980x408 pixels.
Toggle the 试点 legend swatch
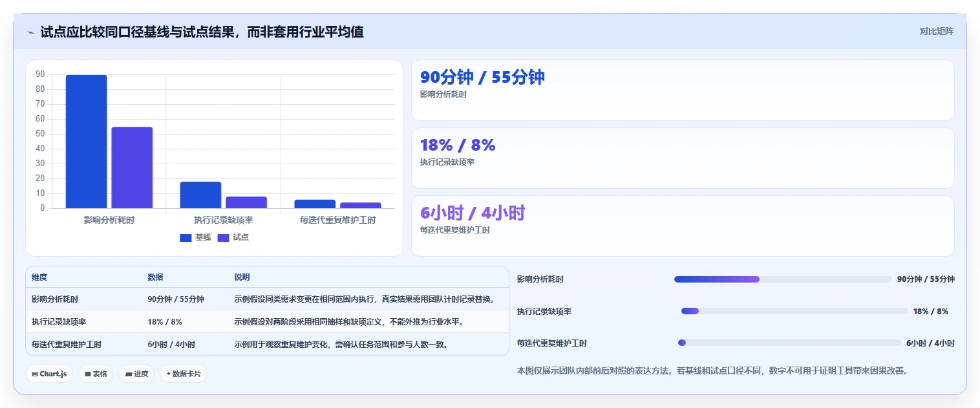[224, 238]
